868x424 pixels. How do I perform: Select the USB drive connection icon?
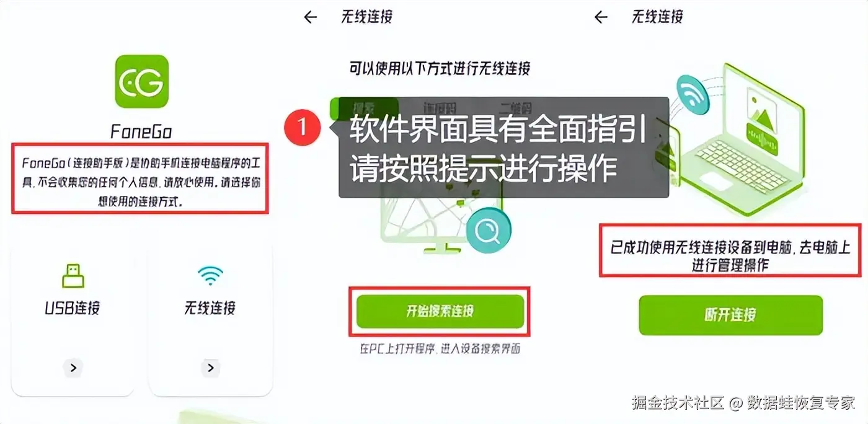pos(73,275)
